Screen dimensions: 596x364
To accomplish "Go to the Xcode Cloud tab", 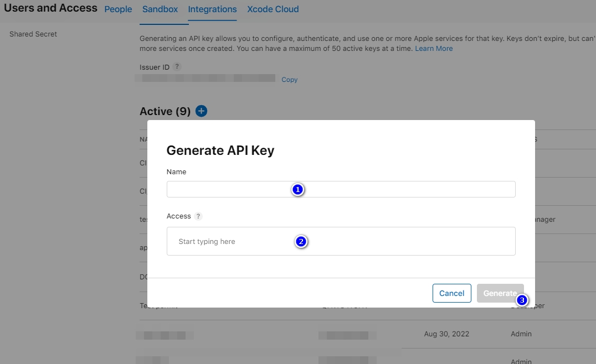I will click(x=273, y=9).
